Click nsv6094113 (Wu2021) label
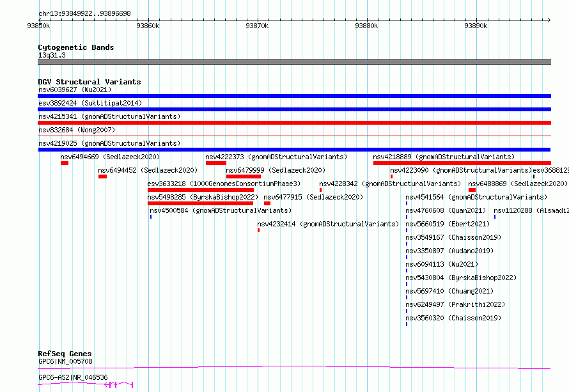The height and width of the screenshot is (392, 569). 442,264
